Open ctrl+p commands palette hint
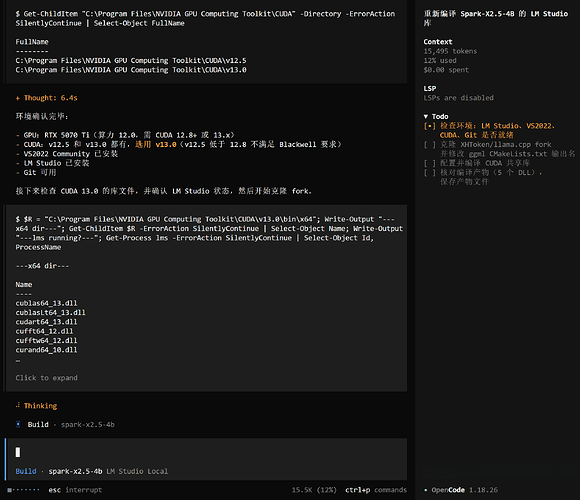 (x=376, y=490)
